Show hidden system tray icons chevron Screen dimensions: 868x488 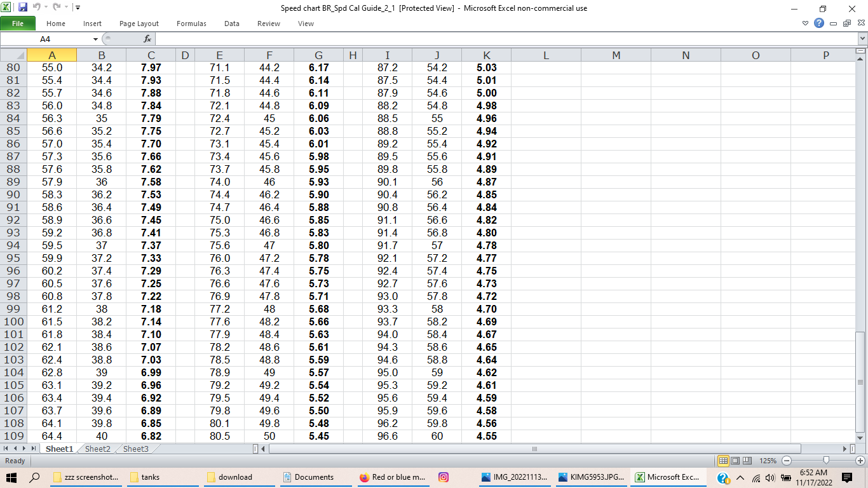click(x=740, y=478)
